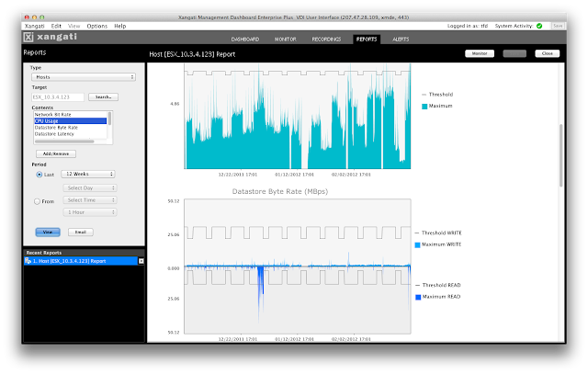588x374 pixels.
Task: Switch to the Recordings tab
Action: point(326,39)
